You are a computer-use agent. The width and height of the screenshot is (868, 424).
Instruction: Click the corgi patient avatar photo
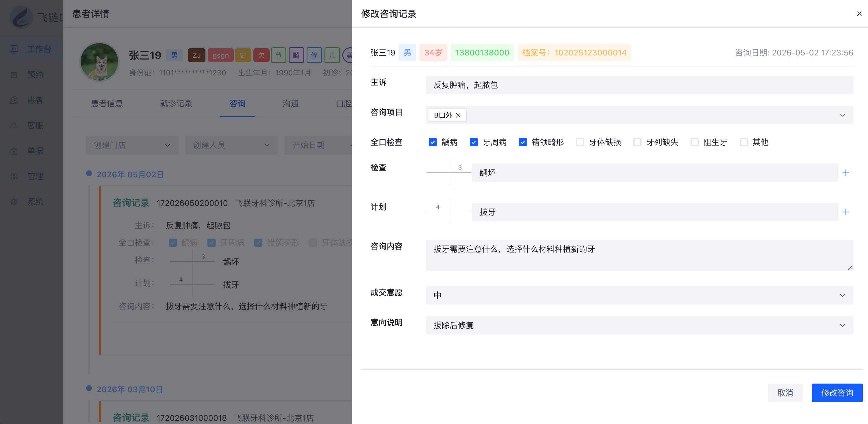(99, 62)
